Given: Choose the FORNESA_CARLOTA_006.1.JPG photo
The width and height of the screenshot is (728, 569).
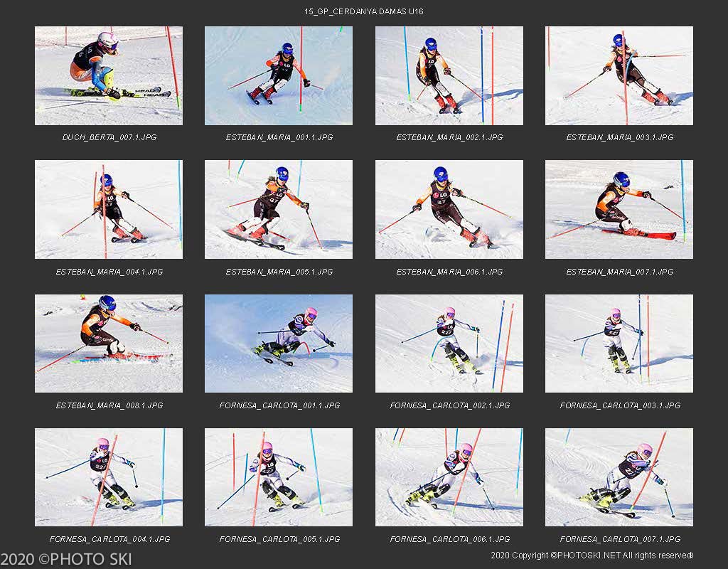Looking at the screenshot, I should pyautogui.click(x=449, y=477).
